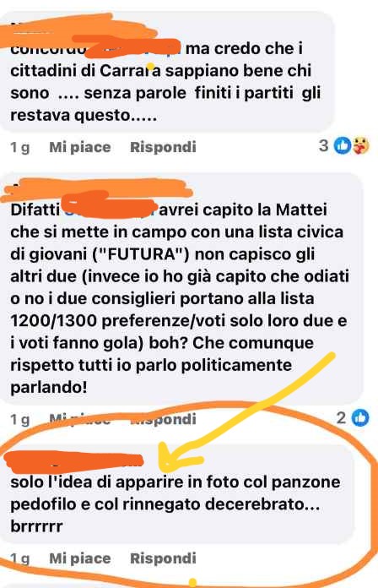Select the comment text "rispetto tutti io parlo politicamente"
The height and width of the screenshot is (588, 378).
coord(151,365)
